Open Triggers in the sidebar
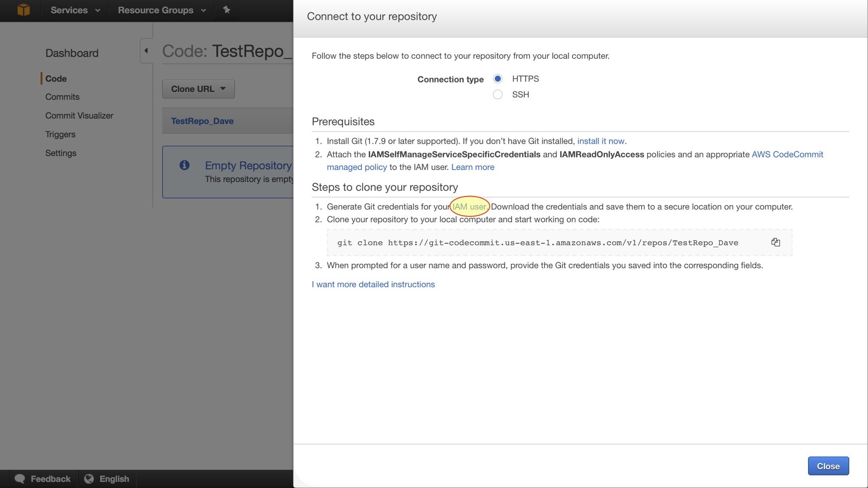This screenshot has height=488, width=868. click(60, 134)
